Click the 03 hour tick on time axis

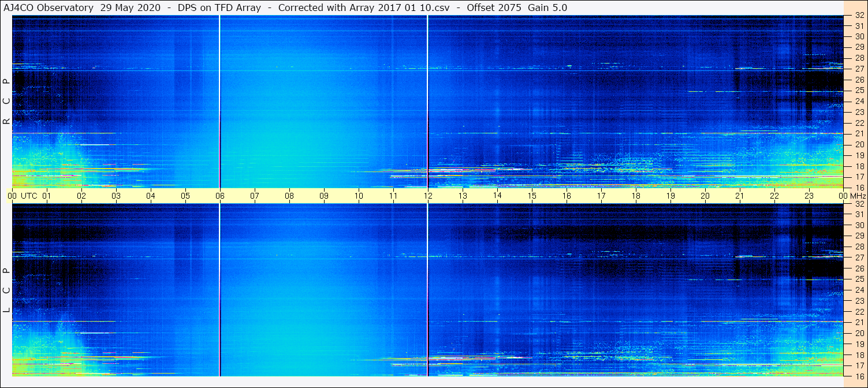[x=116, y=196]
